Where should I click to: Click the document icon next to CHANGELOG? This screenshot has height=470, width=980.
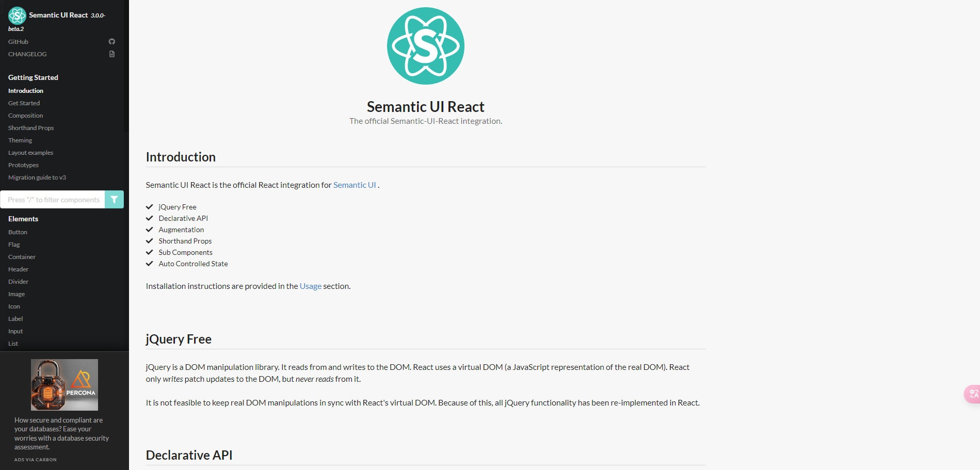click(112, 54)
